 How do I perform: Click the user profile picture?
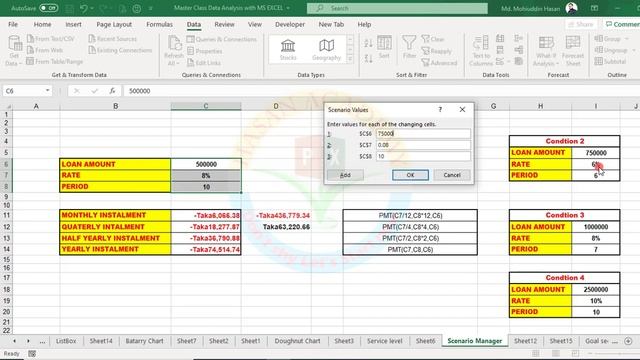pos(571,8)
